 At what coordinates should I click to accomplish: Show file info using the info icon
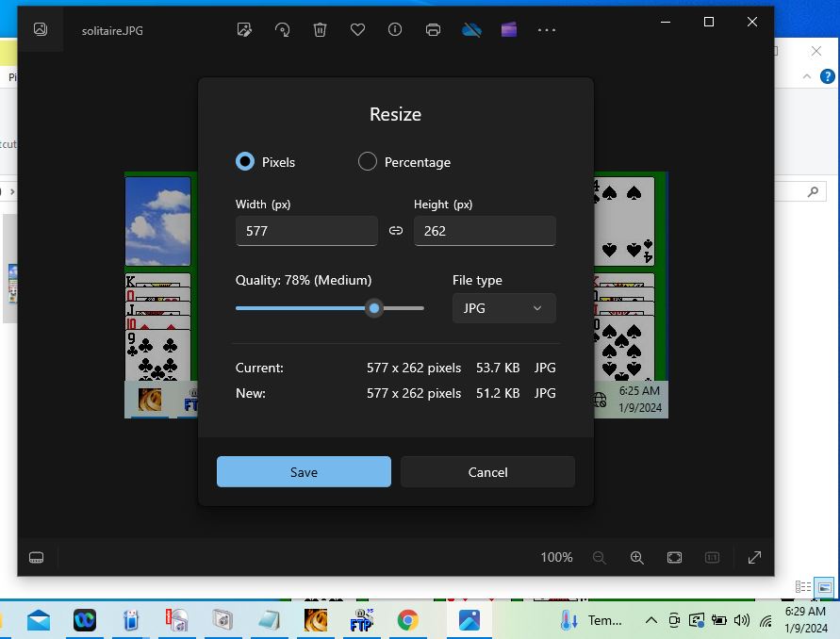coord(395,30)
